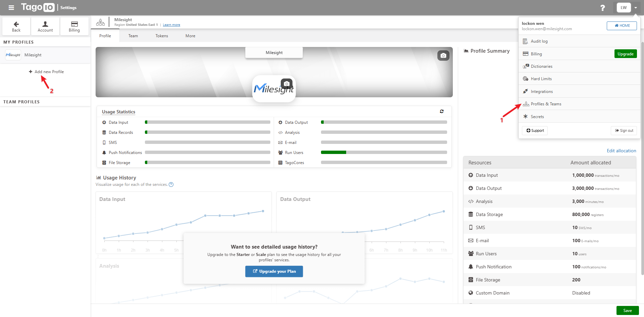Switch to the More tab

[190, 36]
